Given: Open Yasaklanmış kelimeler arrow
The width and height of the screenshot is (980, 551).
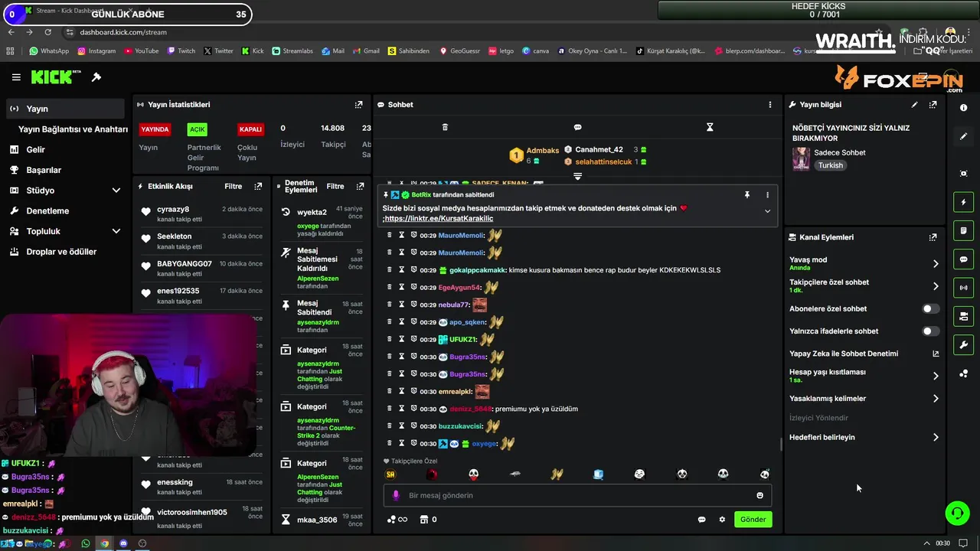Looking at the screenshot, I should tap(936, 399).
